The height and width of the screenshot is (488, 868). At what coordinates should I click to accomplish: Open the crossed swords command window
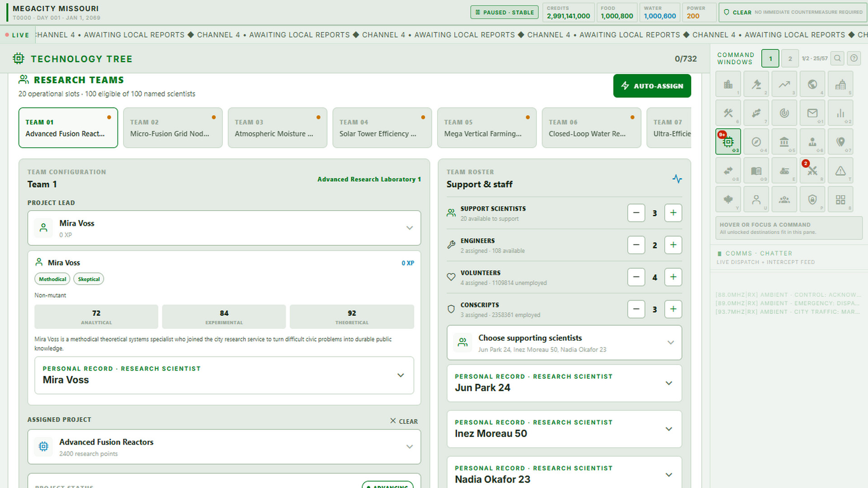[812, 171]
